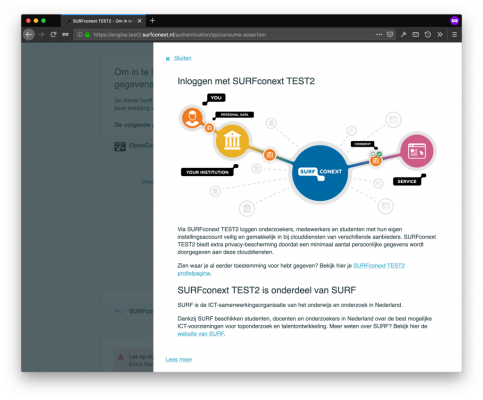Click the PERSONAL DATA label
The image size is (483, 400).
click(234, 115)
